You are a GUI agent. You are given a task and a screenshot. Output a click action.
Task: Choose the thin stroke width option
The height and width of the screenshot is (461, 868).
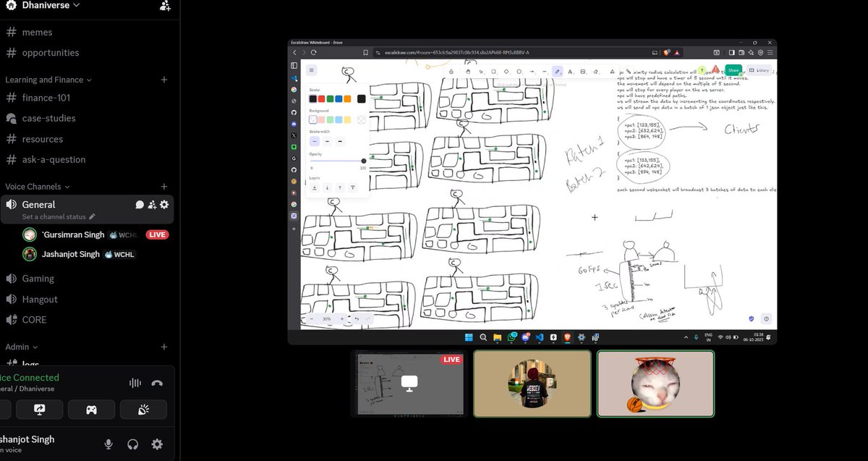314,141
